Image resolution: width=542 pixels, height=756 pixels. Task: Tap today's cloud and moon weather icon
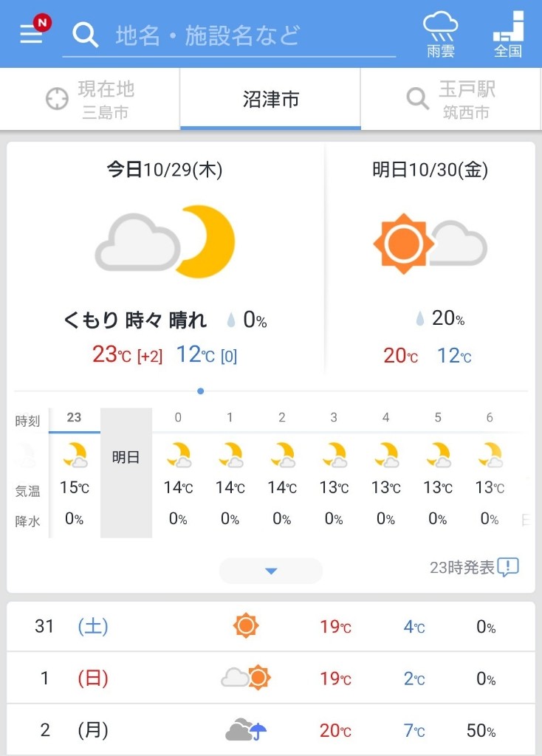(x=165, y=242)
